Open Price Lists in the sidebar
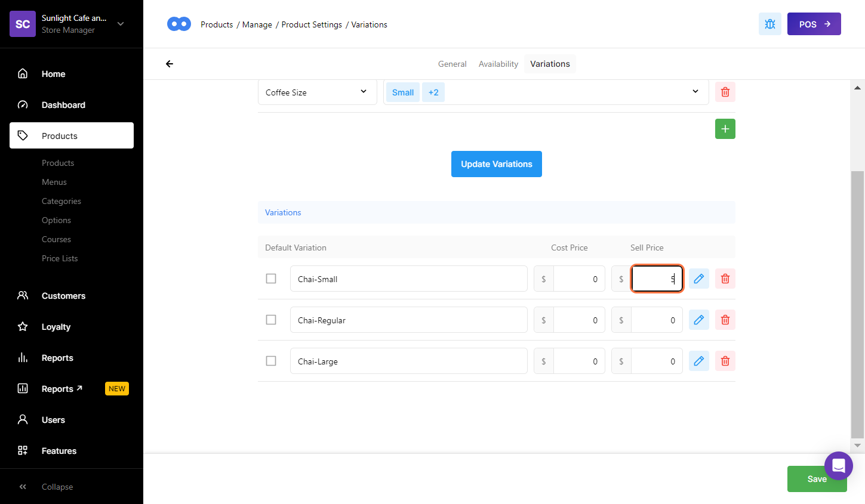This screenshot has width=865, height=504. 60,258
